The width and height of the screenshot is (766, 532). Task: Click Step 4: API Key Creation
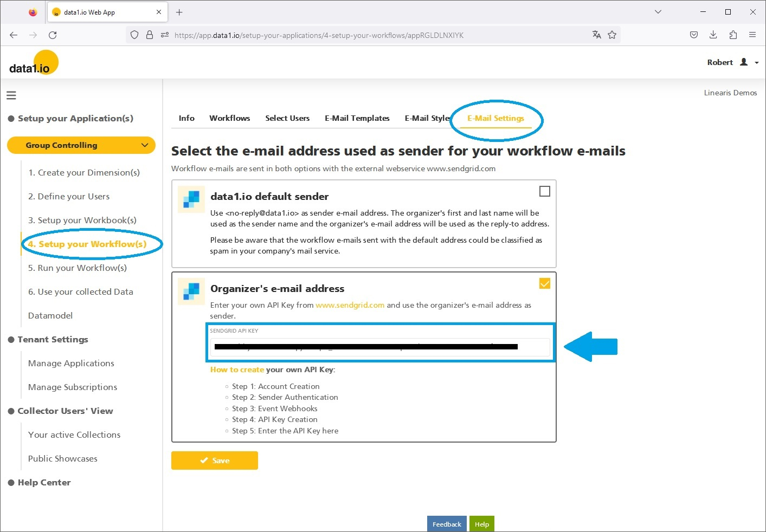tap(275, 419)
